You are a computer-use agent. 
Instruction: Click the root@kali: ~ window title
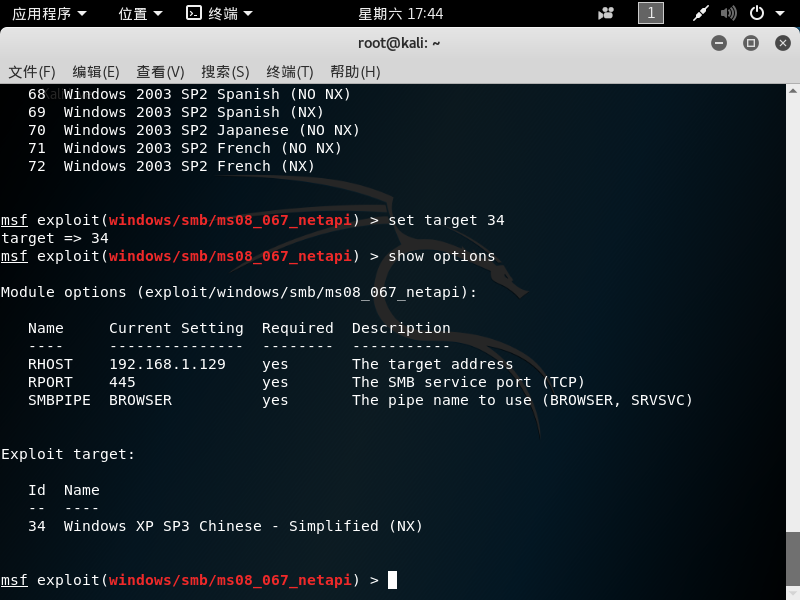pyautogui.click(x=399, y=43)
